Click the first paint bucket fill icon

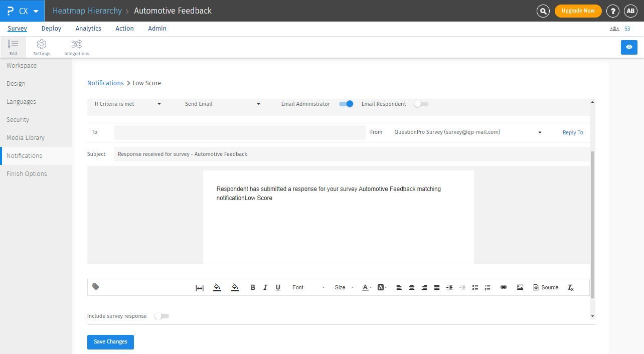click(x=217, y=287)
